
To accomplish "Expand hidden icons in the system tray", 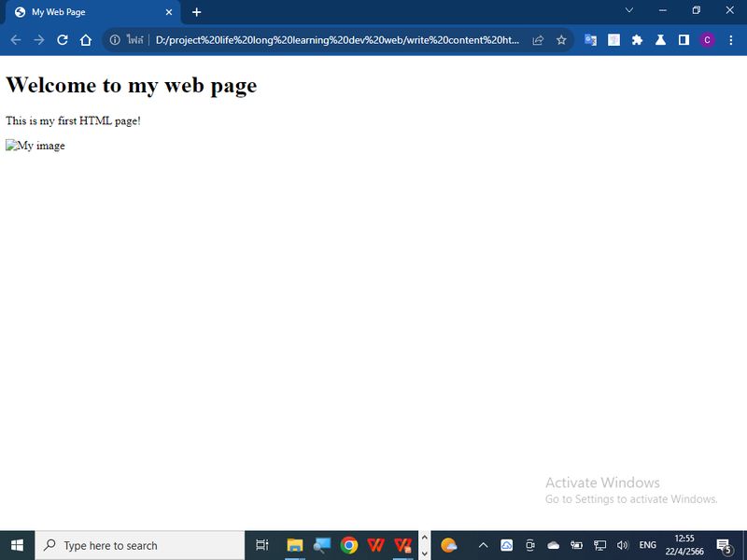I will [x=484, y=545].
